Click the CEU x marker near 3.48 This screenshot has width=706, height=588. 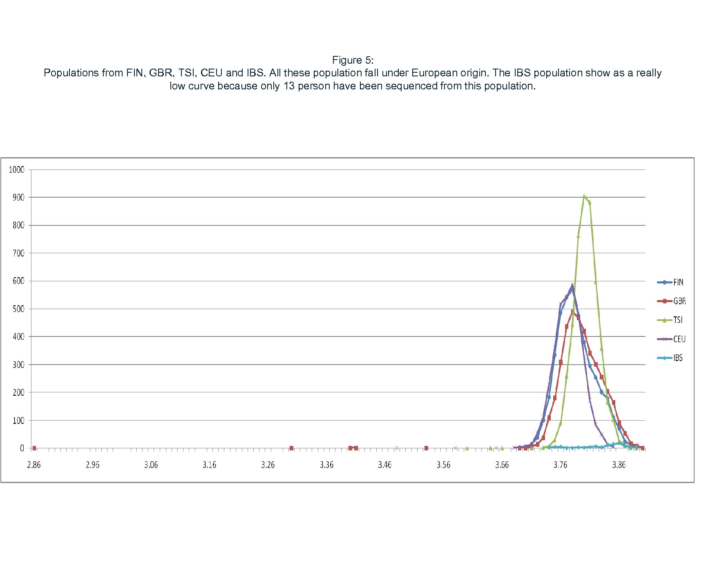coord(396,448)
